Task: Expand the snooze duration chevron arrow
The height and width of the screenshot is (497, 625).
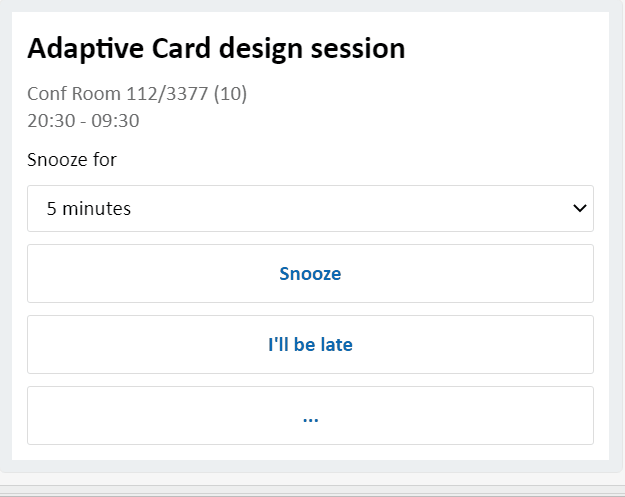Action: (578, 208)
